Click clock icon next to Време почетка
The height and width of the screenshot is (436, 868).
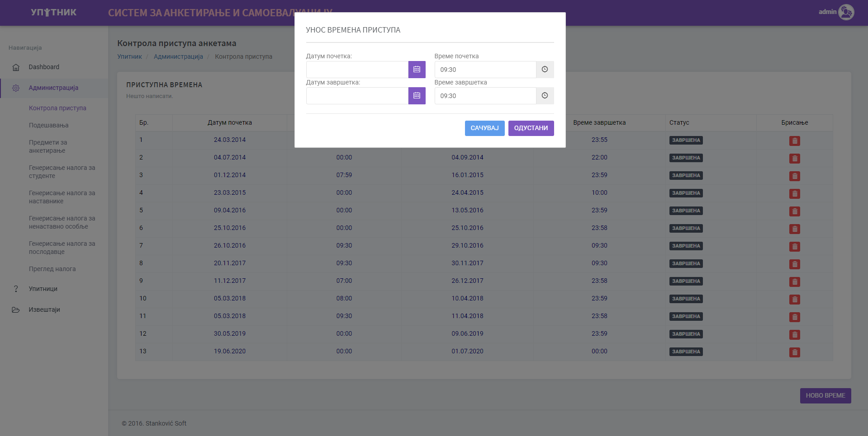tap(545, 70)
